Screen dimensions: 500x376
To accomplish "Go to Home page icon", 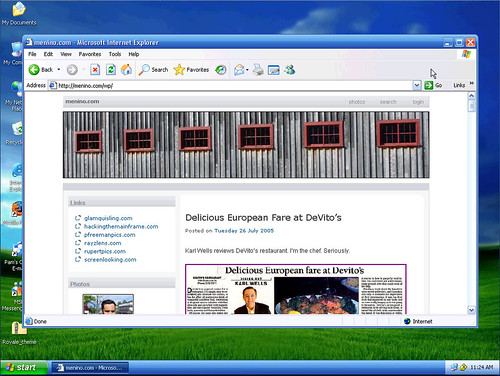I will coord(126,70).
